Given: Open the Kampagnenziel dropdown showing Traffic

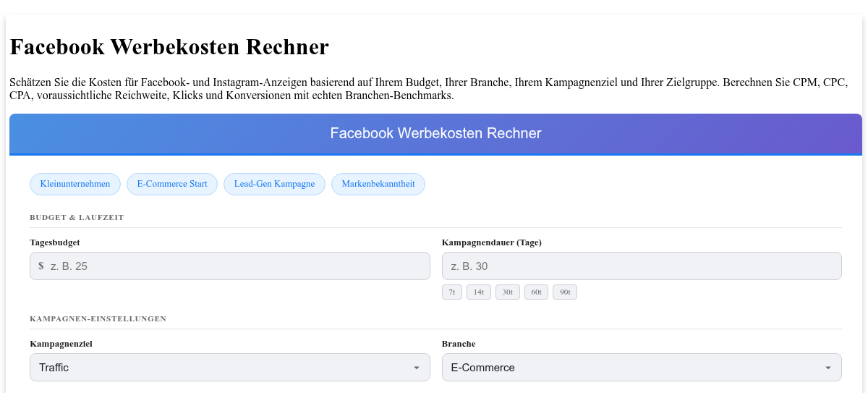Looking at the screenshot, I should (x=230, y=367).
